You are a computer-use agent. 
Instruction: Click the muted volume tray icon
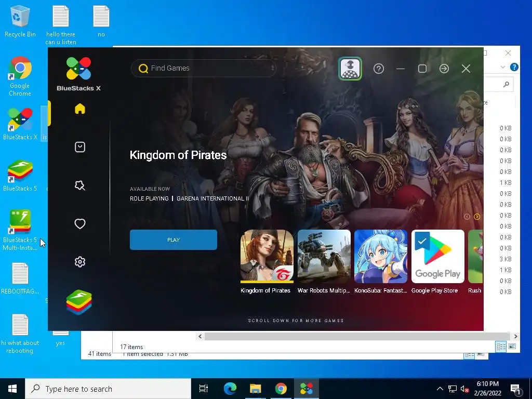[465, 389]
